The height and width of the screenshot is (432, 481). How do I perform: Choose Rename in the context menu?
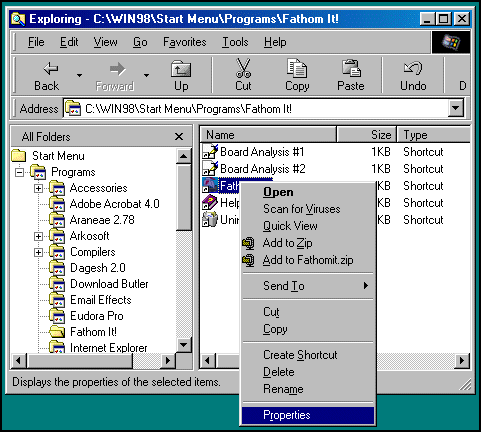point(308,389)
